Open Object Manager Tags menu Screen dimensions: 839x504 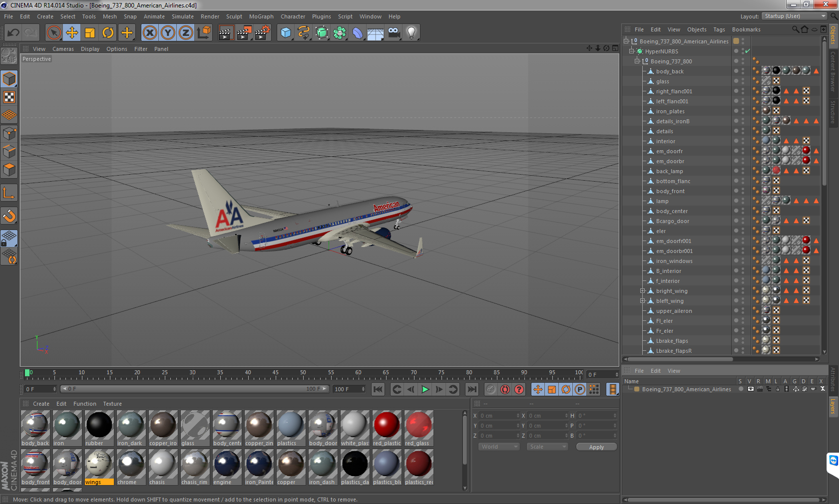point(719,29)
